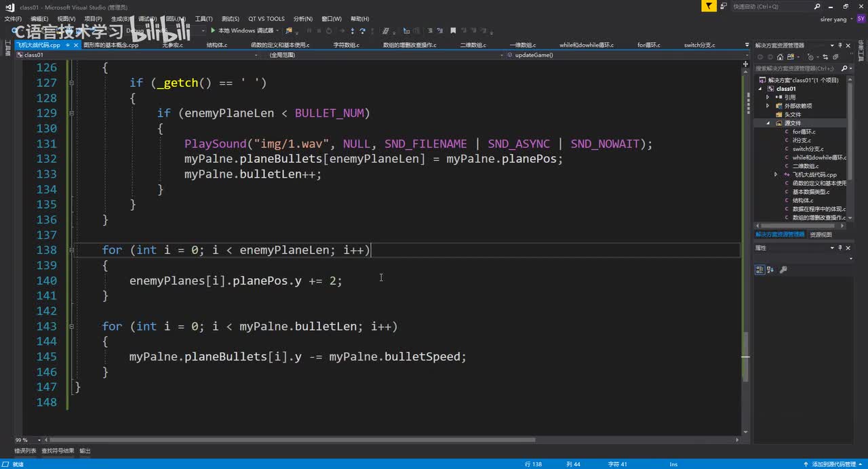Open the QT VS TOOLS menu

point(267,19)
